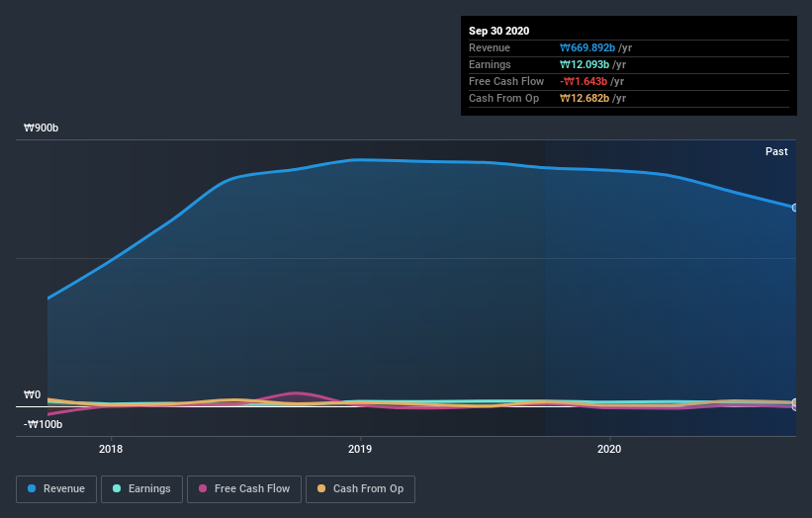Click the orange Cash From Op legend dot
Image resolution: width=812 pixels, height=518 pixels.
(321, 488)
